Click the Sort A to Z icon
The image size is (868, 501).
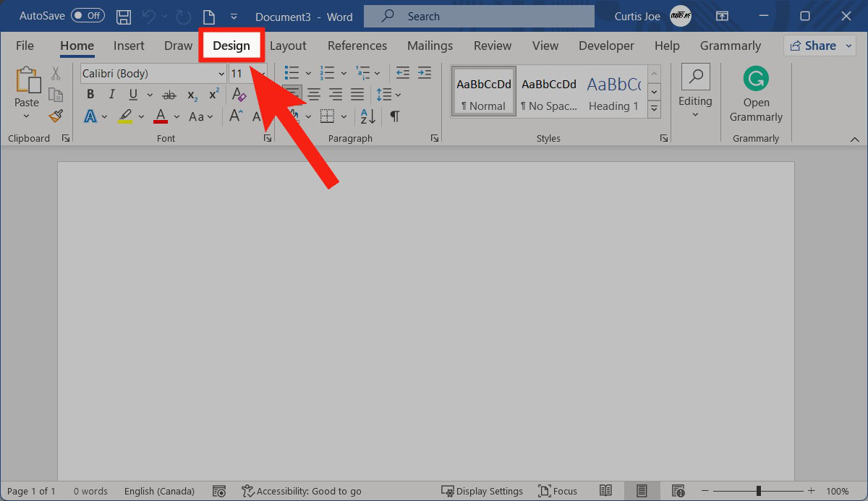pos(367,116)
